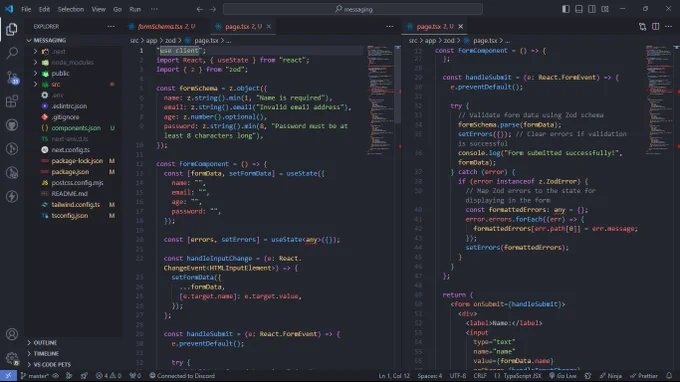This screenshot has width=680, height=382.
Task: Open the GitHub view in activity bar
Action: click(12, 125)
